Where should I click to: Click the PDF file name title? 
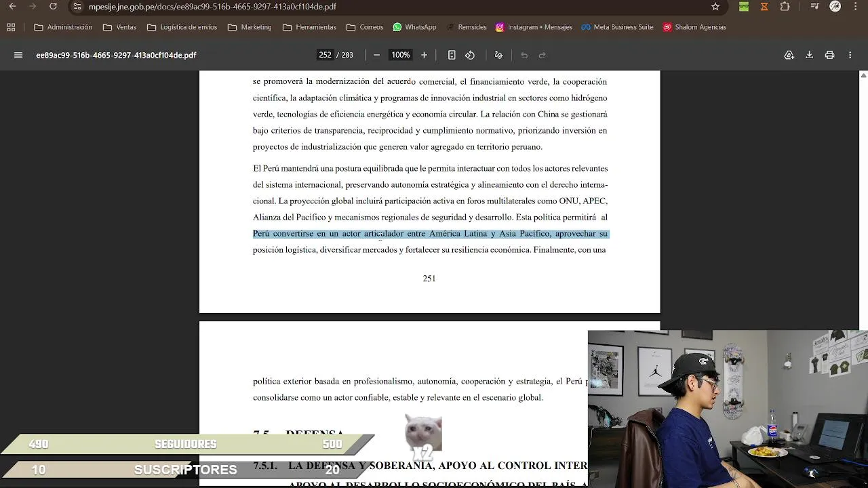(x=116, y=55)
